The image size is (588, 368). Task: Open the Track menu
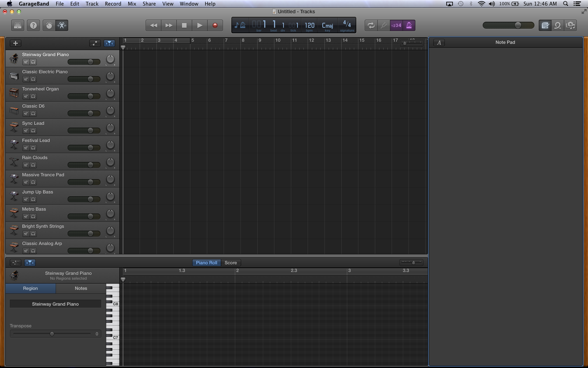point(92,4)
